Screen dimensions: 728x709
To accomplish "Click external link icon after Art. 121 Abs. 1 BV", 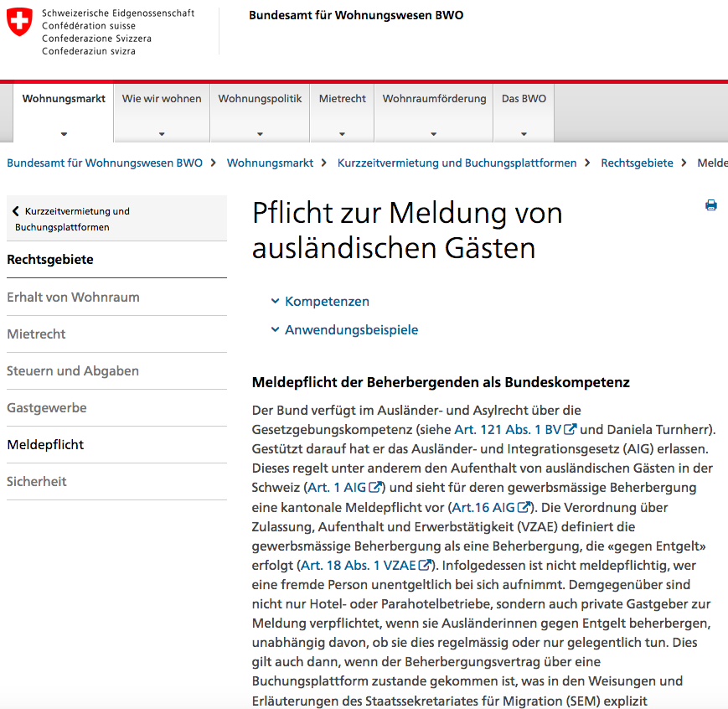I will (571, 430).
